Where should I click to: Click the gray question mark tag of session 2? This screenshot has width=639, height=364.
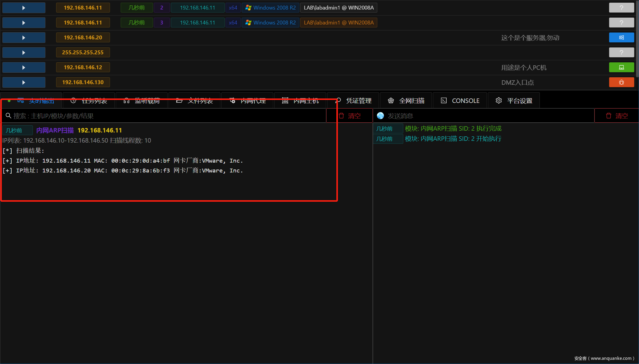621,8
